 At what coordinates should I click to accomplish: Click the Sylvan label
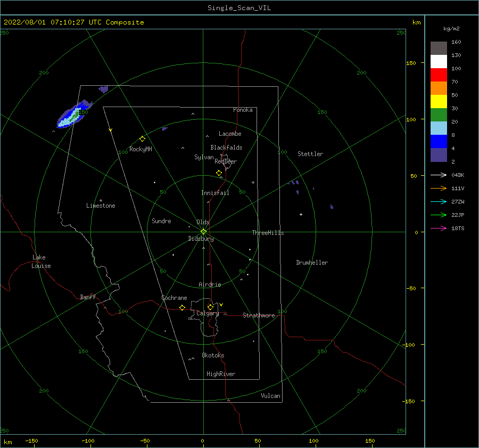[204, 157]
